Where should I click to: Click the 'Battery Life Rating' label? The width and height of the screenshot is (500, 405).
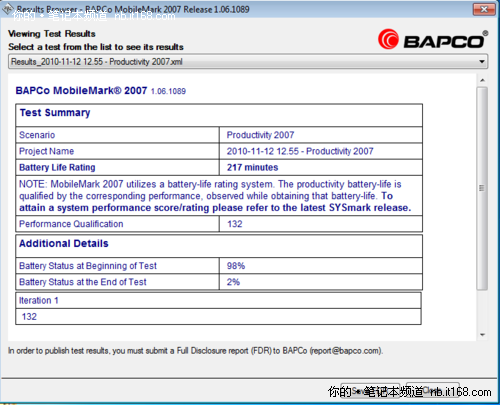57,167
